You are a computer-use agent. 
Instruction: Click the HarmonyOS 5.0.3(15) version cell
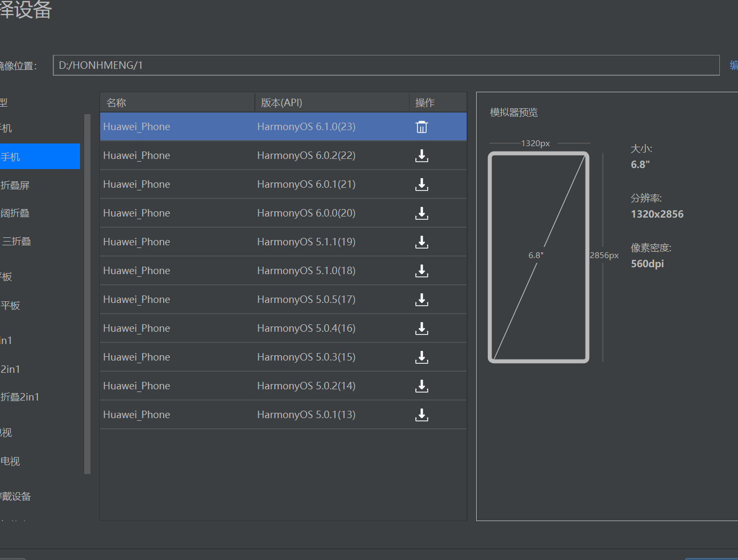click(306, 357)
